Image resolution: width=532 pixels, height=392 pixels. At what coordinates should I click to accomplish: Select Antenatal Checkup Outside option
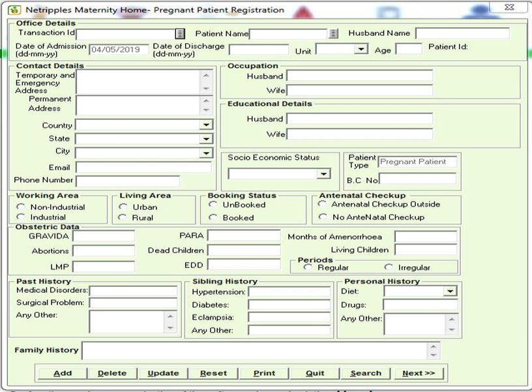321,204
